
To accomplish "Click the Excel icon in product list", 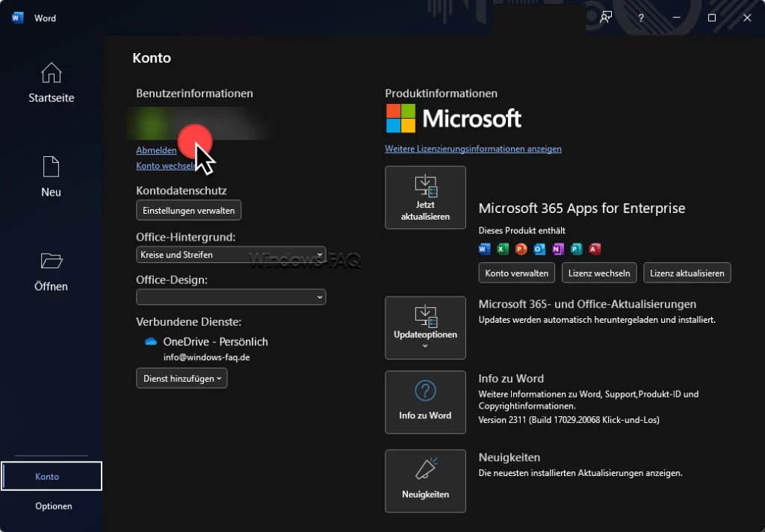I will [x=503, y=249].
